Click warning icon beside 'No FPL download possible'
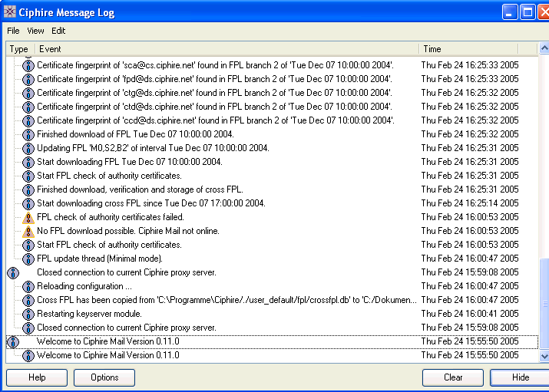Viewport: 549px width, 392px height. (28, 231)
